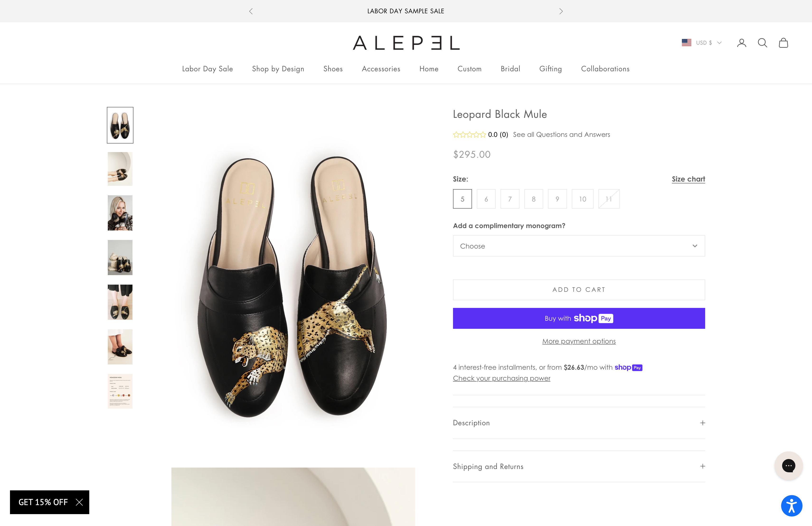Click the US flag currency icon
The image size is (812, 526).
pyautogui.click(x=686, y=42)
